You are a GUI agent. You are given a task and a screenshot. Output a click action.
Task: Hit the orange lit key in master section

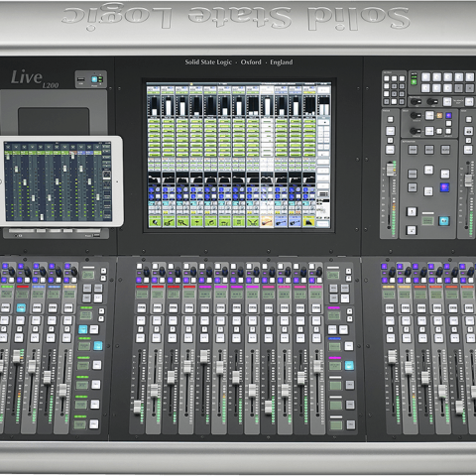(x=439, y=115)
